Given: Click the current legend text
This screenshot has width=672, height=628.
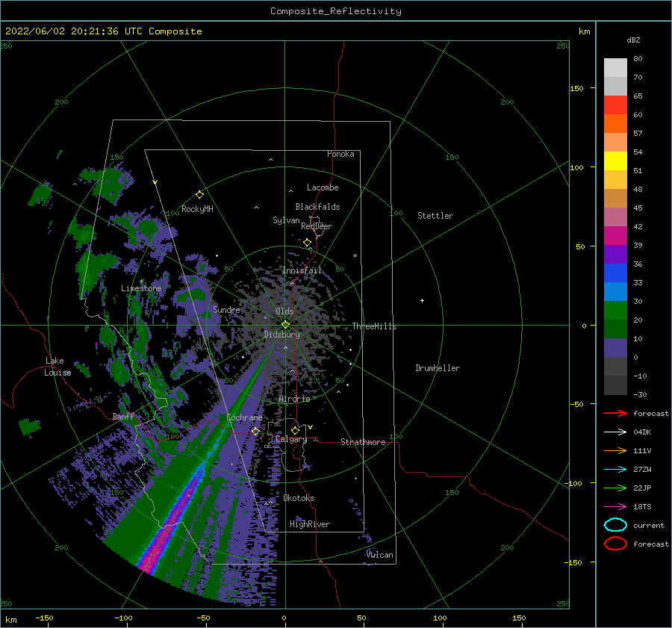Looking at the screenshot, I should click(649, 526).
